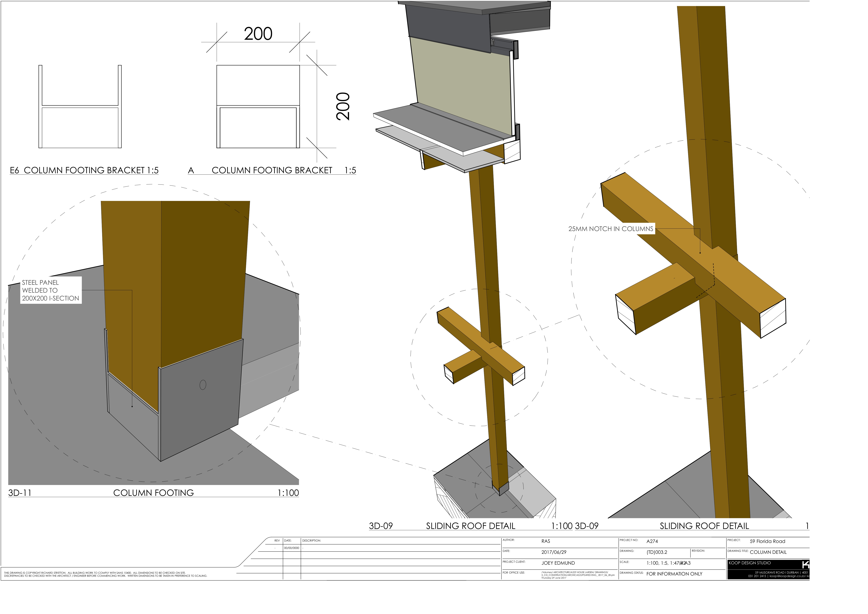This screenshot has width=868, height=614.
Task: Click the middle 'SLIDING ROOF DETAIL' title
Action: click(x=470, y=526)
